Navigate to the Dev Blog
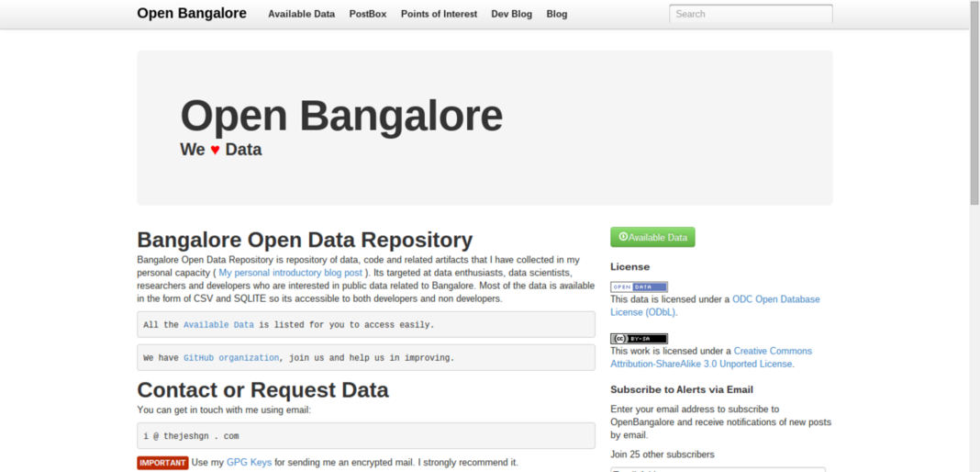980x472 pixels. [511, 14]
